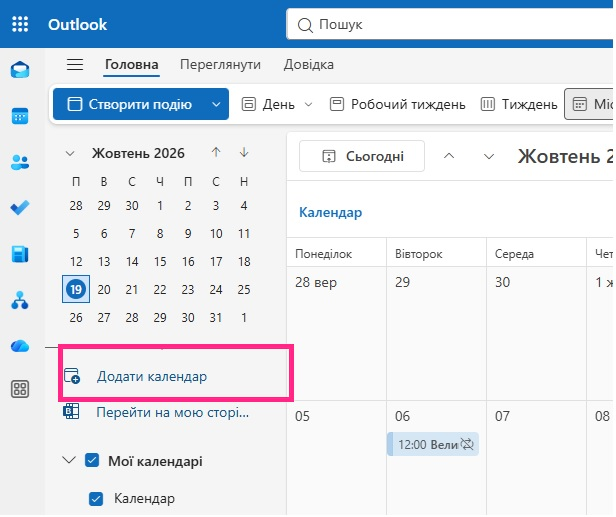
Task: Go to next period in main calendar
Action: click(489, 157)
